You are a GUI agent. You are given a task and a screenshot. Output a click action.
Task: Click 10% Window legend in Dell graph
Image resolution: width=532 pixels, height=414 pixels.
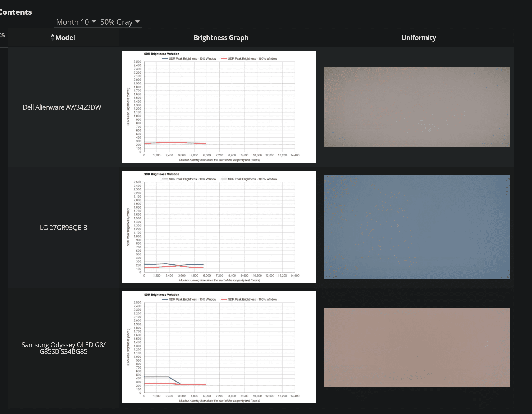pyautogui.click(x=189, y=59)
